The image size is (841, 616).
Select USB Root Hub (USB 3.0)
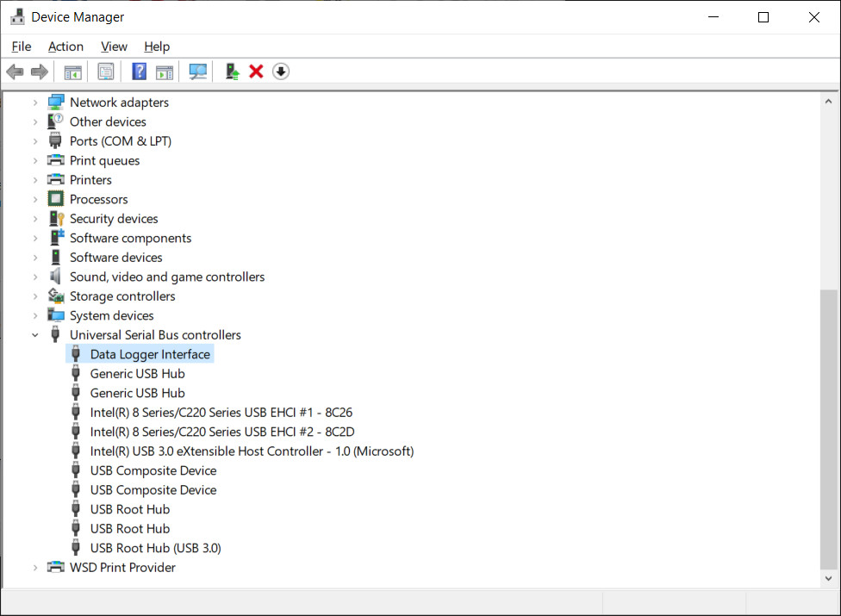[x=156, y=548]
